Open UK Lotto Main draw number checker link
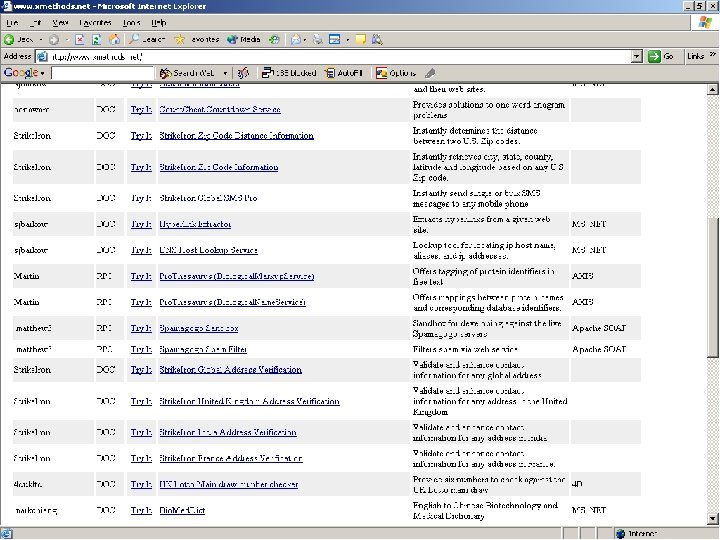The height and width of the screenshot is (540, 720). 229,484
